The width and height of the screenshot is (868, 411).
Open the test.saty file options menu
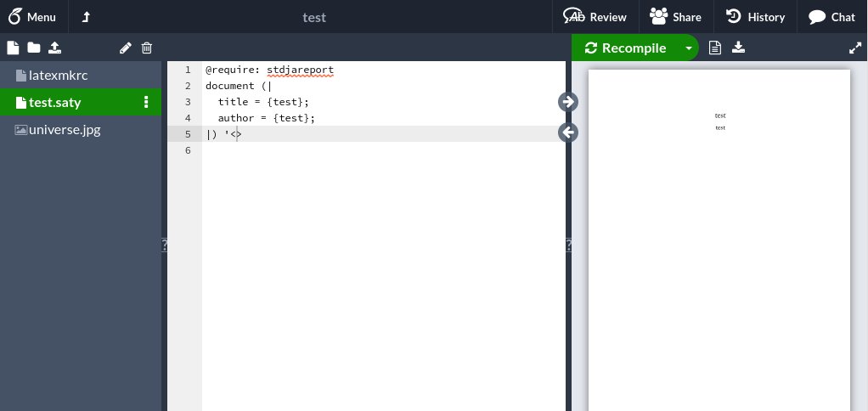coord(146,102)
